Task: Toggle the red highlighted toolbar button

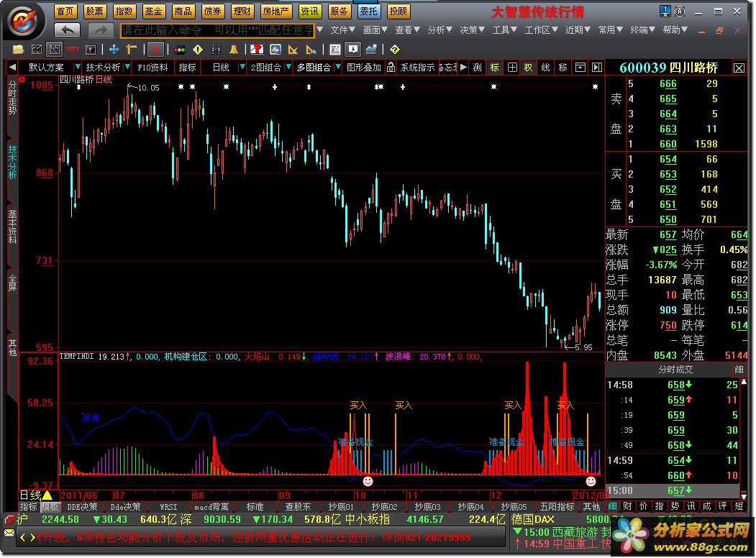Action: [x=155, y=50]
